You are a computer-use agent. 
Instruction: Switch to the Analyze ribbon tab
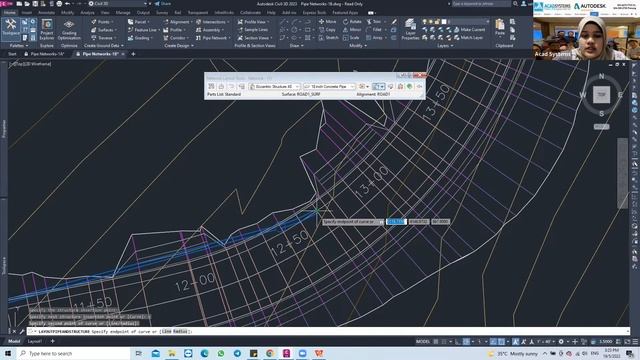click(87, 13)
